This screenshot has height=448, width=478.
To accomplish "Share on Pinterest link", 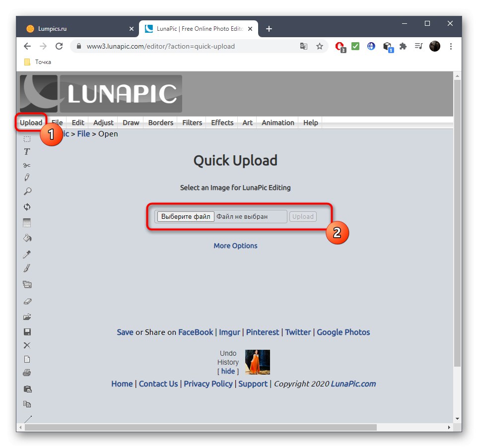I will (263, 332).
